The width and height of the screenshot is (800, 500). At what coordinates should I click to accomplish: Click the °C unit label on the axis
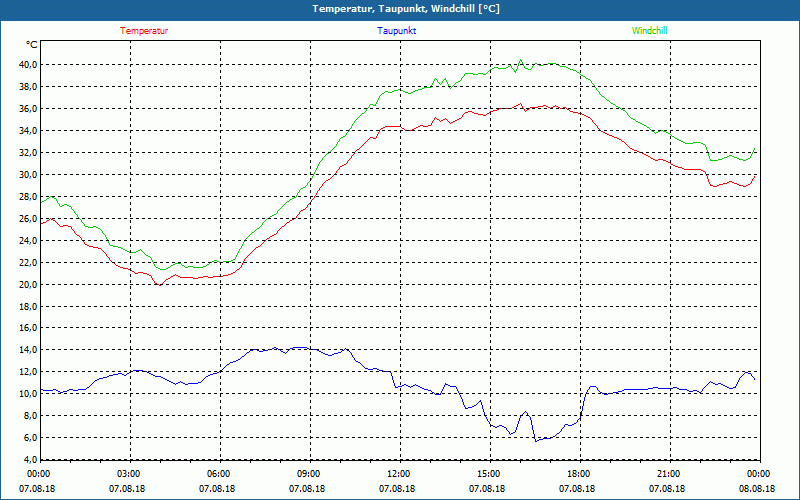32,45
